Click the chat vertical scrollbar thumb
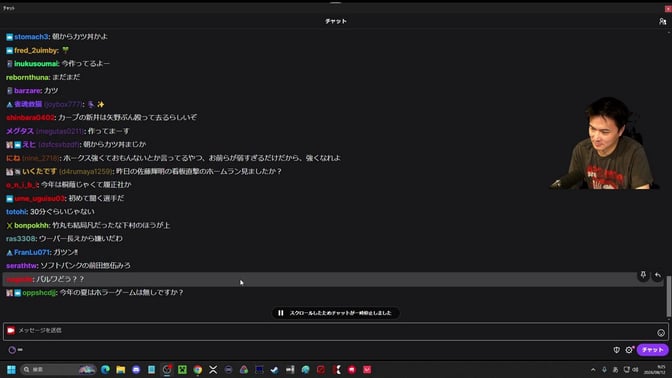Viewport: 672px width, 378px height. (x=669, y=296)
